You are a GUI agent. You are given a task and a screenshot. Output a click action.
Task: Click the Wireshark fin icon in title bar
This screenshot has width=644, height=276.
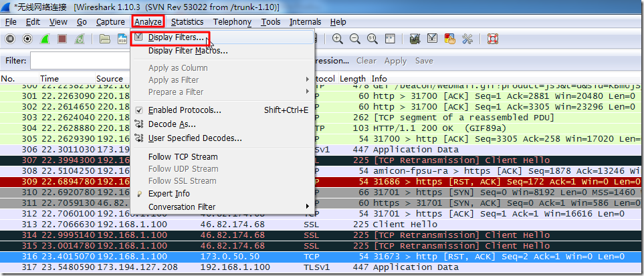coord(7,7)
